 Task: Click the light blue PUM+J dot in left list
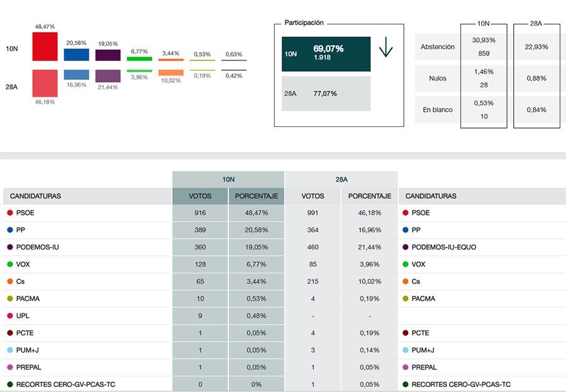point(10,350)
